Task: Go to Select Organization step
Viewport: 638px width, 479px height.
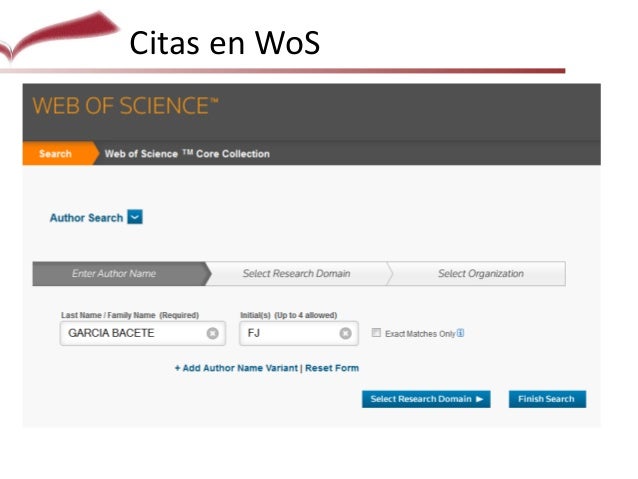Action: pos(477,273)
